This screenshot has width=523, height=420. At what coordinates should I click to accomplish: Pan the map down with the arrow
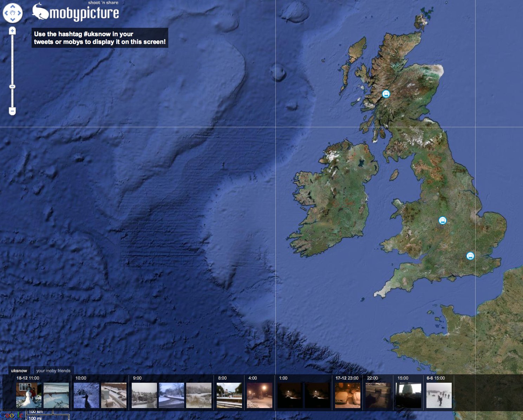point(13,20)
